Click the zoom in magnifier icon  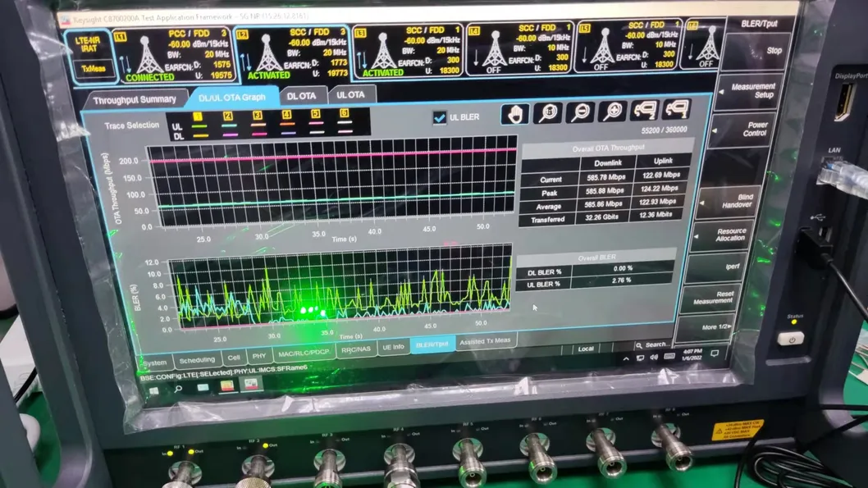point(612,112)
